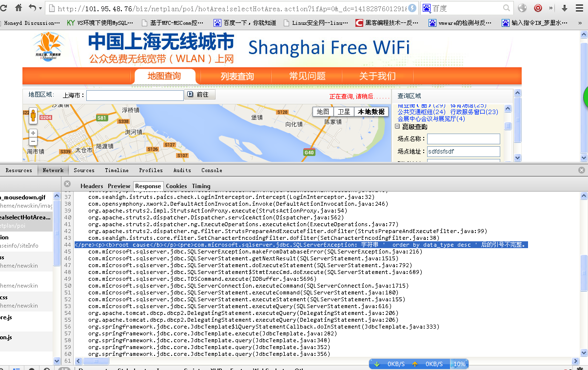Open the Console devtools tab
The height and width of the screenshot is (370, 588).
tap(212, 170)
